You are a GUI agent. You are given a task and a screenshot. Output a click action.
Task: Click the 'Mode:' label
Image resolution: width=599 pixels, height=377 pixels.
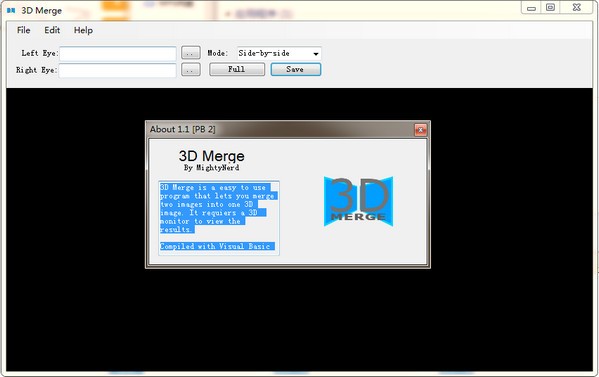click(217, 53)
